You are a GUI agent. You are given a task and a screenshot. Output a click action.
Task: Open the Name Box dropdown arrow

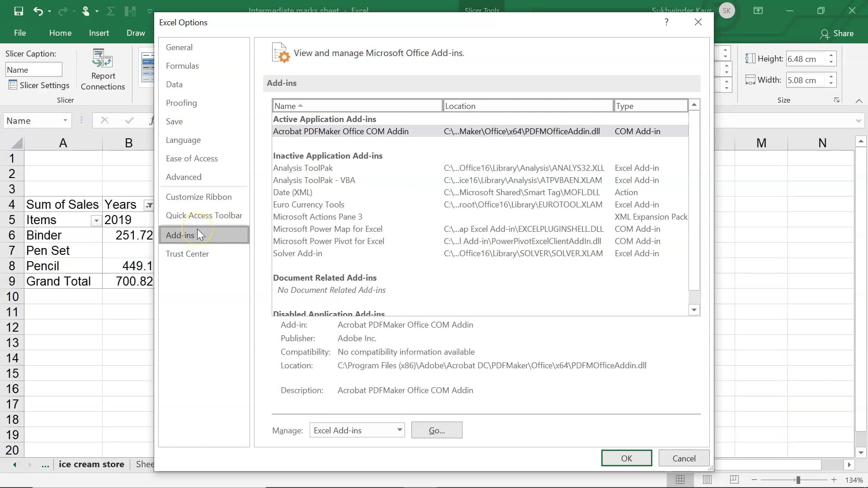[65, 121]
